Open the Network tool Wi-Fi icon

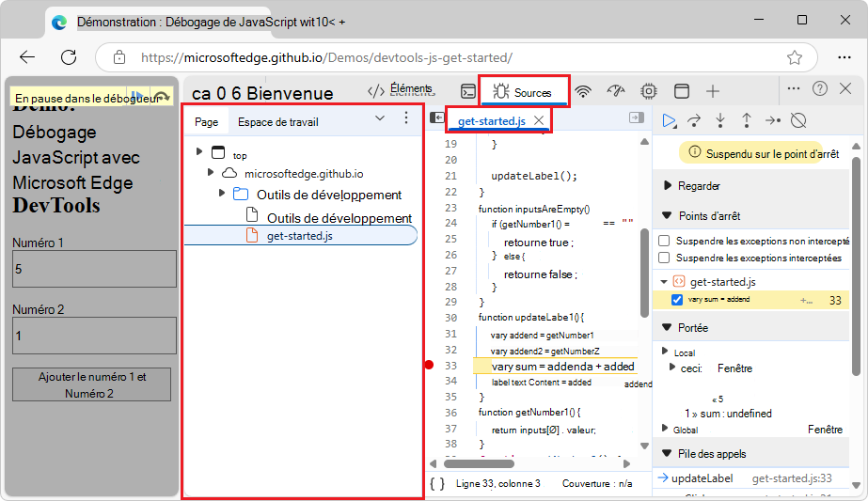583,91
